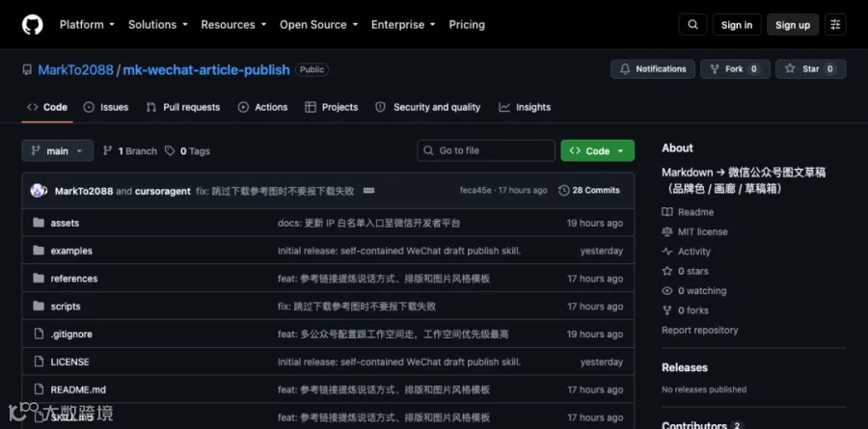Open the 0 Tags link
Image resolution: width=868 pixels, height=429 pixels.
pyautogui.click(x=187, y=151)
